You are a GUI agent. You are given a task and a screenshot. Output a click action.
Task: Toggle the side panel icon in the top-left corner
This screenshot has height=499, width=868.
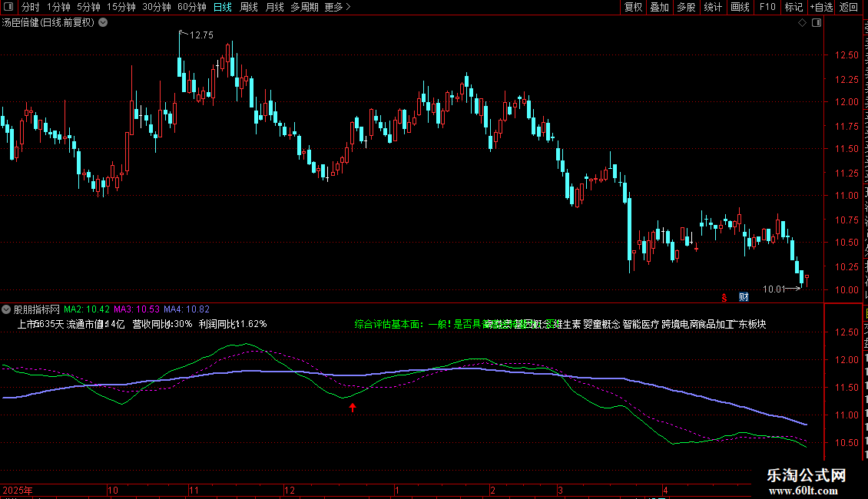8,7
